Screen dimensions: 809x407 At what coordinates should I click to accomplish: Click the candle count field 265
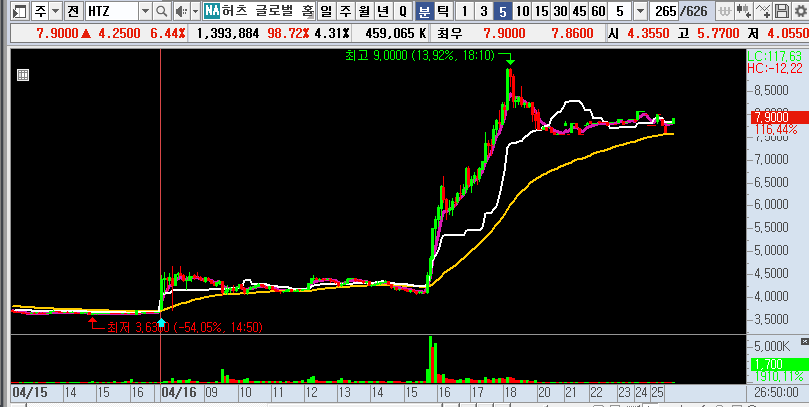(x=665, y=11)
